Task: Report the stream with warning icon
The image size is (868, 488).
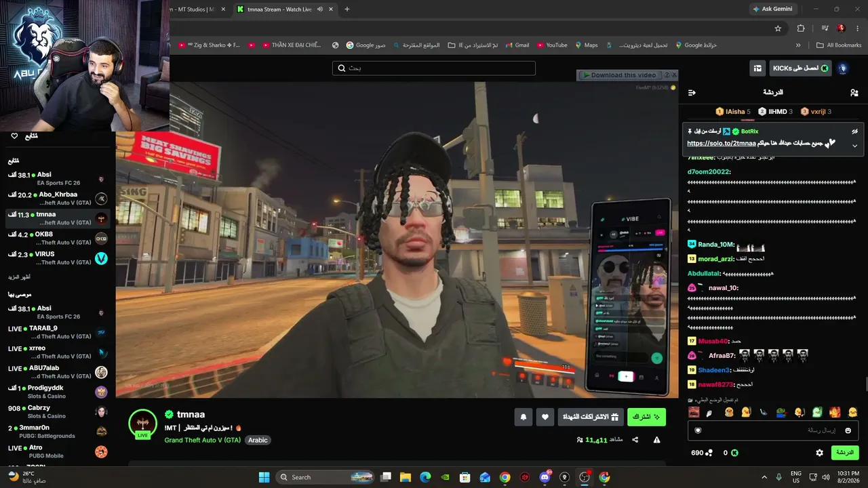Action: click(x=656, y=440)
